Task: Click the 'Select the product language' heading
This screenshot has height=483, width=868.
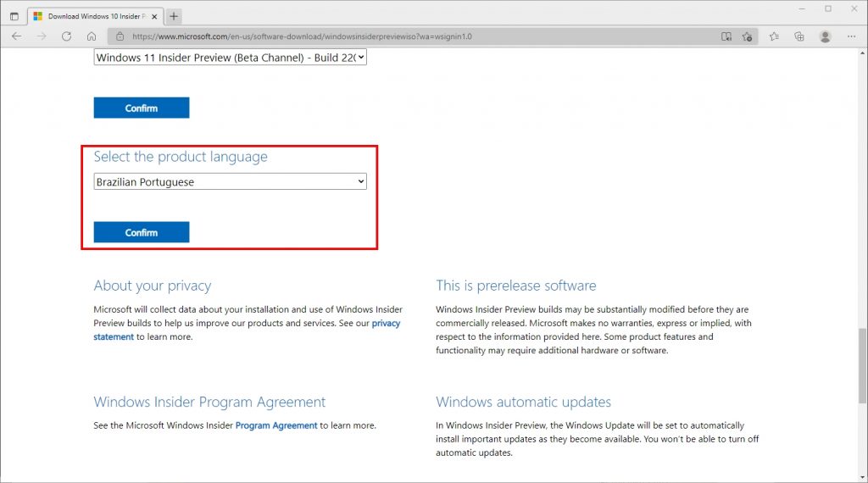Action: point(181,157)
